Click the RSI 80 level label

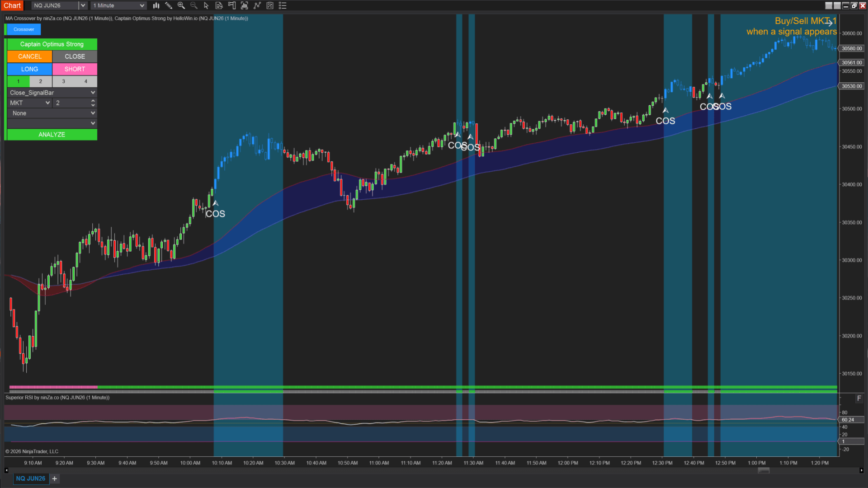click(x=844, y=413)
